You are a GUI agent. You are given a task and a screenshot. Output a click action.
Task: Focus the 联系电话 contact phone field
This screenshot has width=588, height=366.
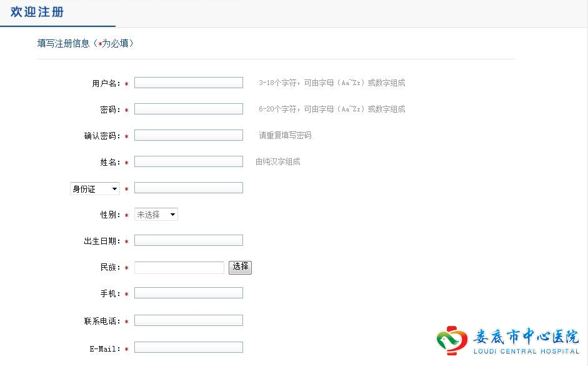pos(189,320)
